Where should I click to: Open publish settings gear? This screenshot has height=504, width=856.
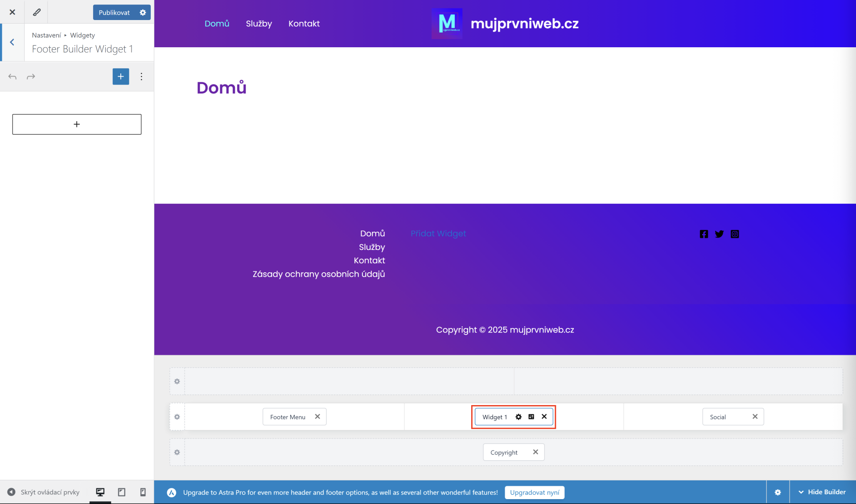tap(143, 12)
